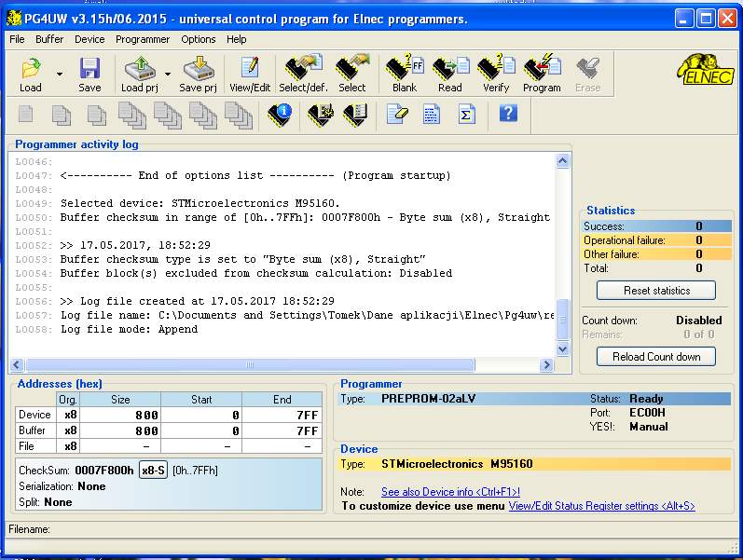Click chip with list icon
The width and height of the screenshot is (743, 560).
pyautogui.click(x=356, y=115)
